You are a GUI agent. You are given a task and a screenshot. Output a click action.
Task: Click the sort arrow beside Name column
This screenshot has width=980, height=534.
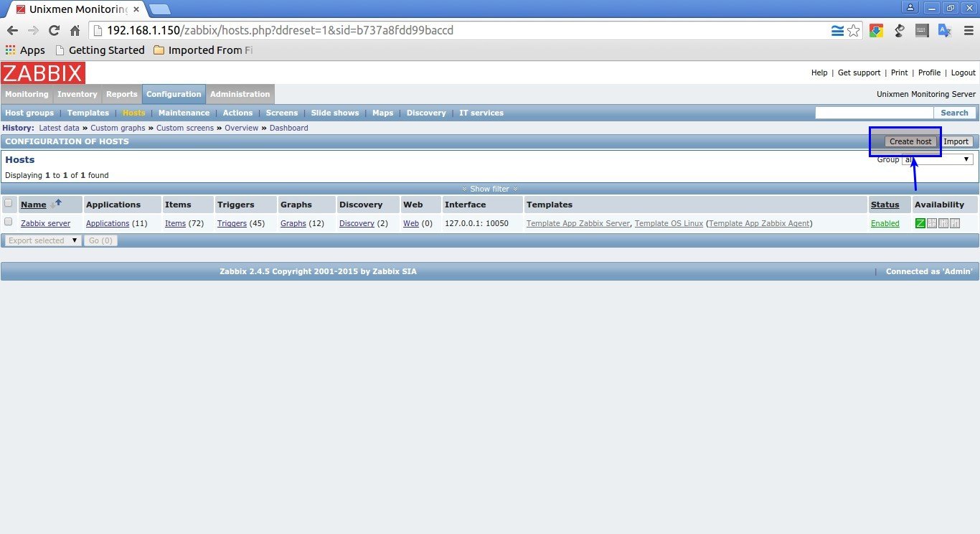tap(55, 204)
